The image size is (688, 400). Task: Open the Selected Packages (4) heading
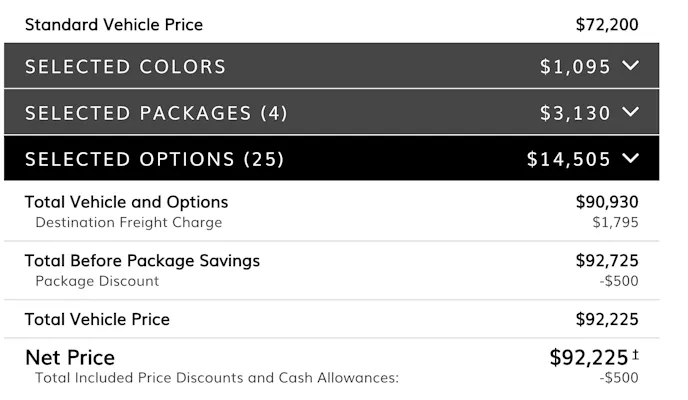click(156, 113)
